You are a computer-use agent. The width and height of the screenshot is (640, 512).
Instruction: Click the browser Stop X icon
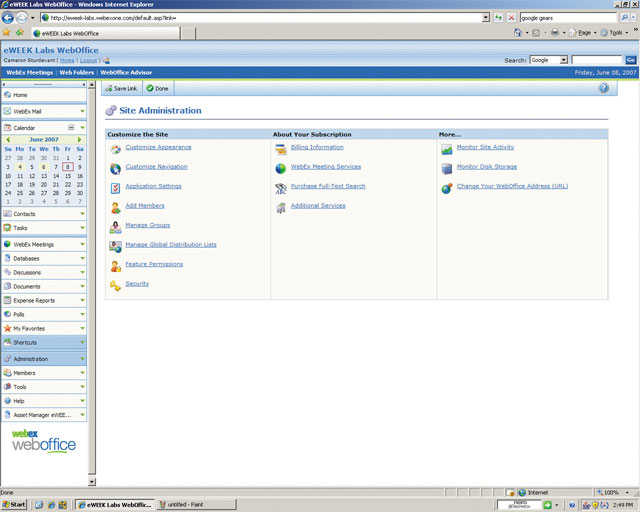click(511, 18)
